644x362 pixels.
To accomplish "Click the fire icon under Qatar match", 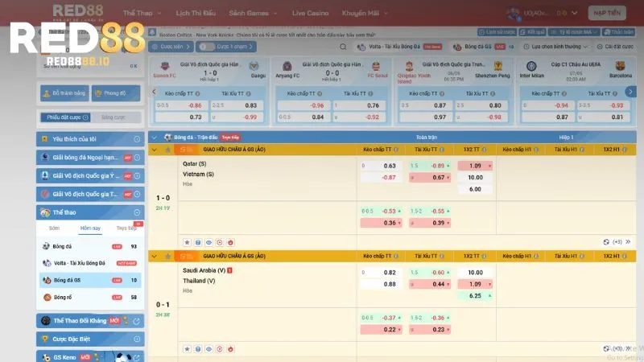I will pyautogui.click(x=230, y=243).
